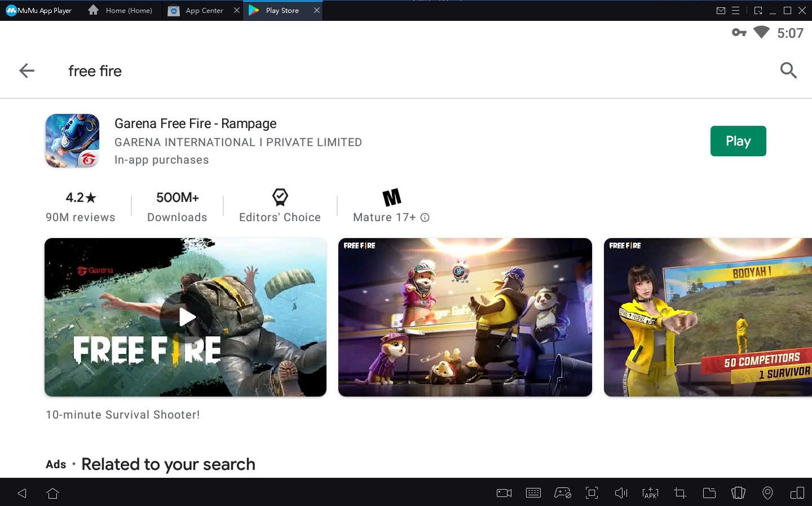The width and height of the screenshot is (812, 506).
Task: Click the crop tool icon in bottom bar
Action: [x=680, y=493]
